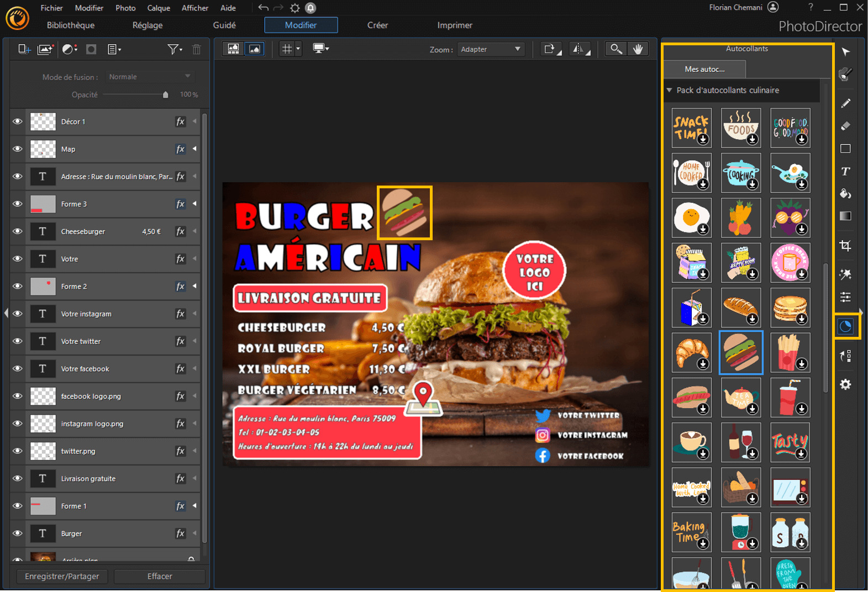Expand effects arrow on Forme 1 layer
Screen dimensions: 868x592
tap(194, 505)
